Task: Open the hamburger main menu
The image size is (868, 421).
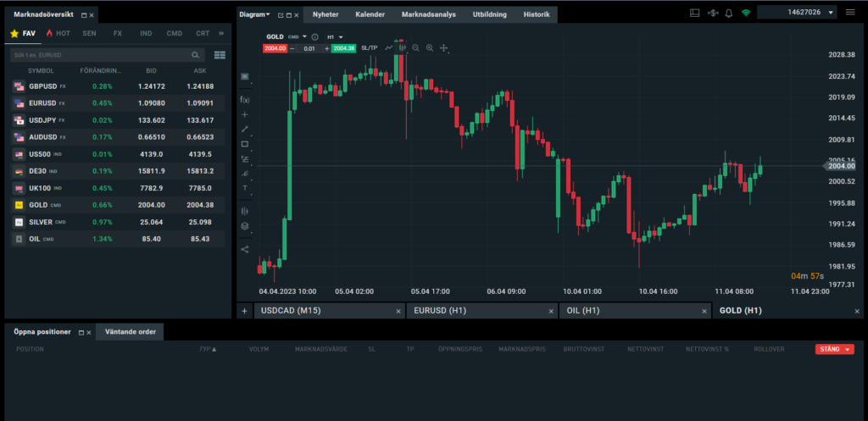Action: coord(850,12)
